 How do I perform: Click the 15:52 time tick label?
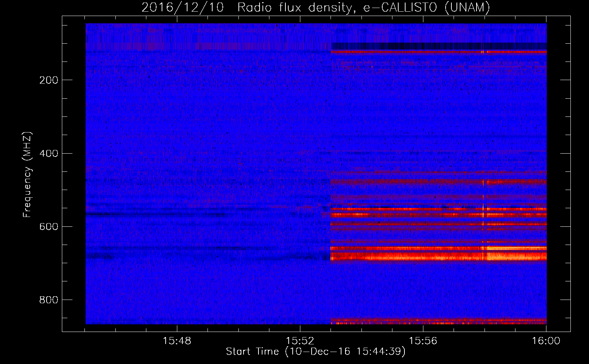click(x=300, y=341)
